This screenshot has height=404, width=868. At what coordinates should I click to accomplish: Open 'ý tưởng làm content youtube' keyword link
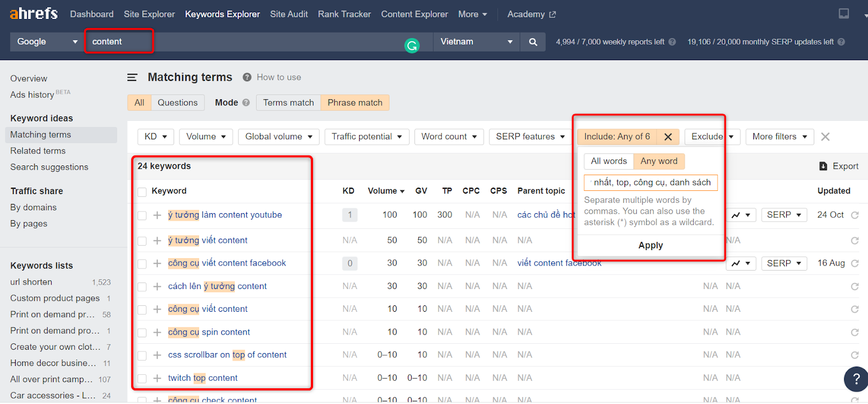[225, 215]
